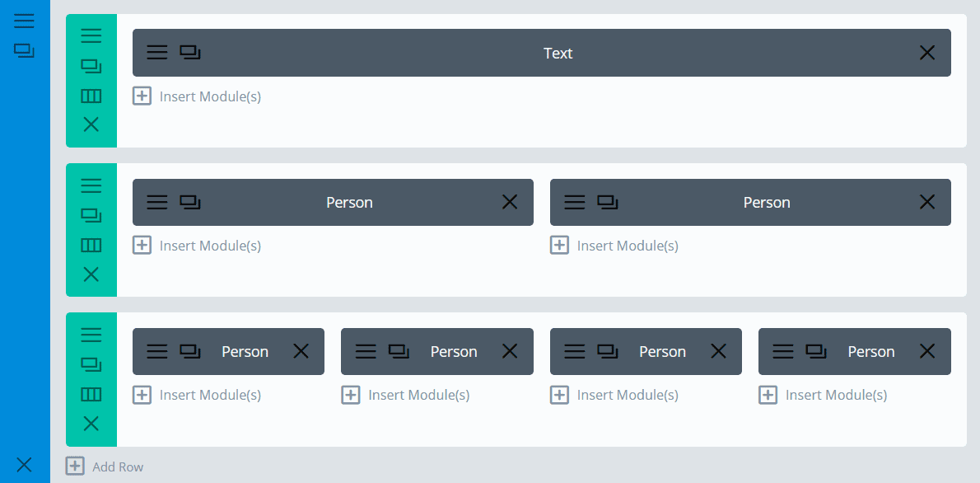Insert module in second column of two-column row
Screen dimensions: 980x483
tap(614, 246)
